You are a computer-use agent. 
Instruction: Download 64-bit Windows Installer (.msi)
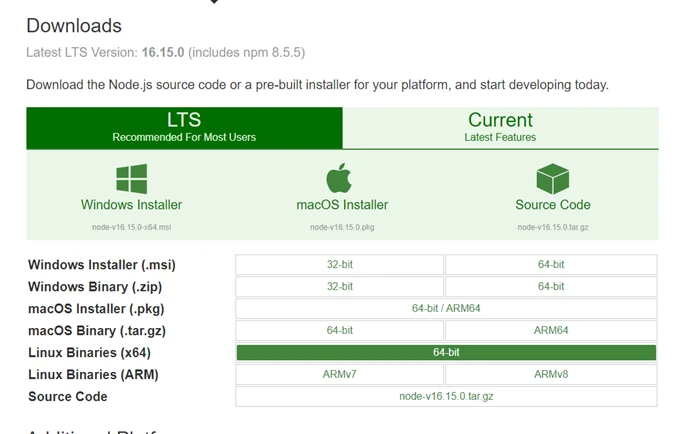(x=551, y=265)
